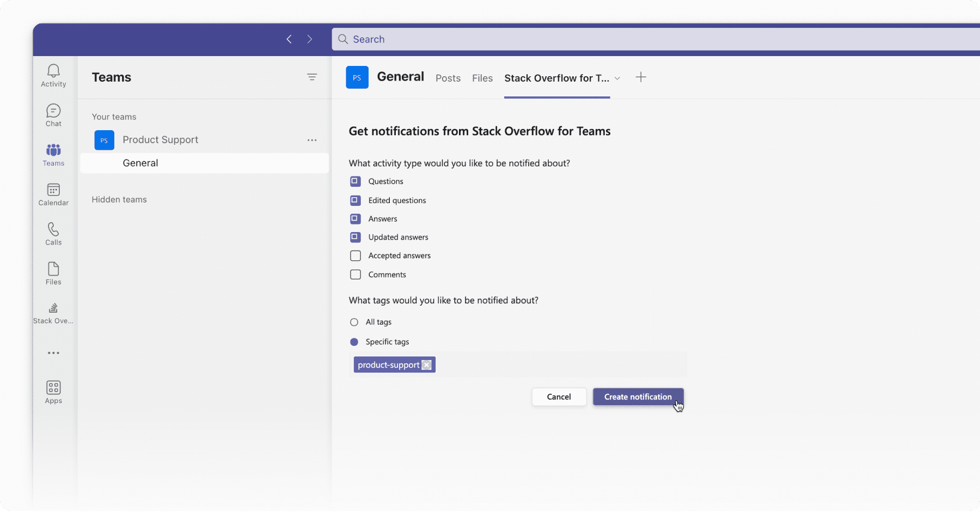
Task: Click the filter icon in Teams header
Action: pos(312,77)
